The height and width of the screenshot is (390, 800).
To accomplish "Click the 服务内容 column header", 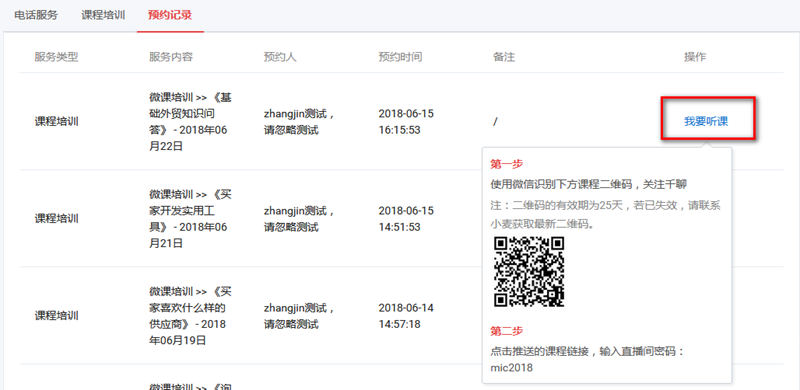I will 171,57.
